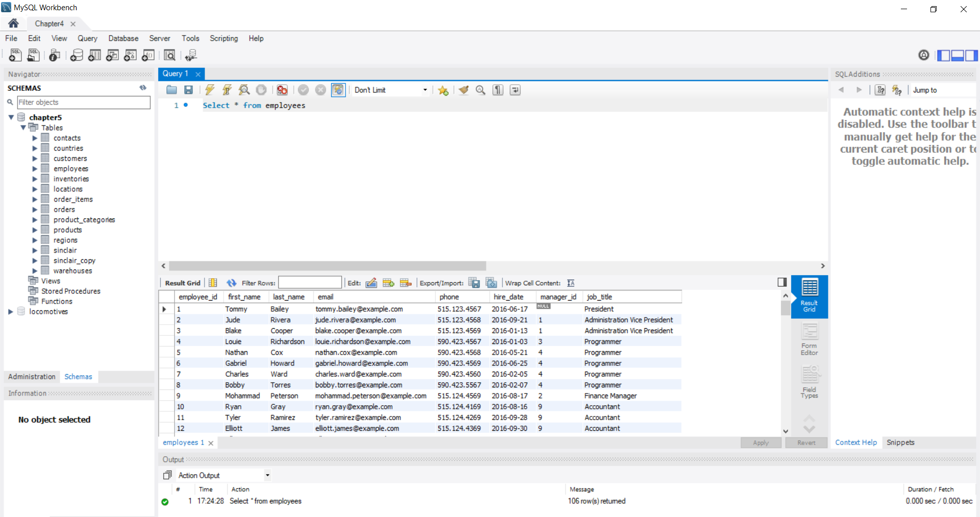
Task: Export recordset to external file icon
Action: coord(474,283)
